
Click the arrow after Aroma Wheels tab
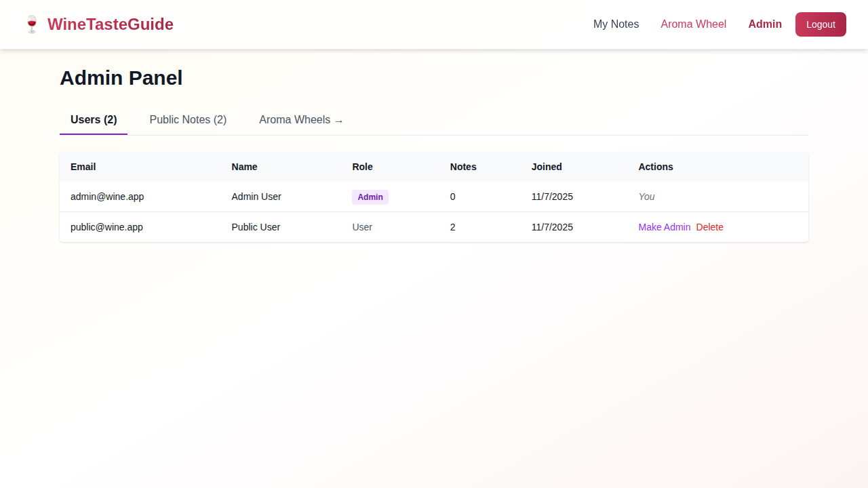337,121
